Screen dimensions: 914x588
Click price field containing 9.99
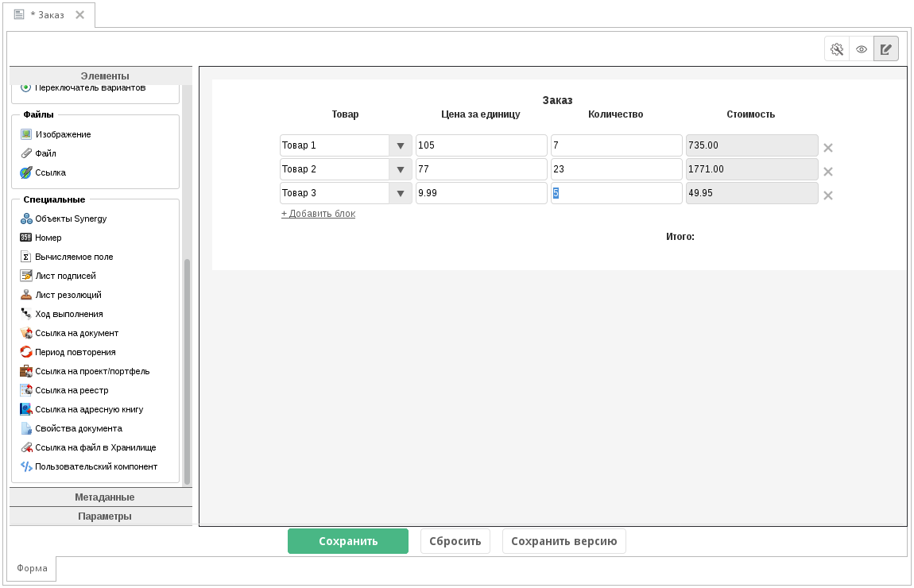(482, 193)
